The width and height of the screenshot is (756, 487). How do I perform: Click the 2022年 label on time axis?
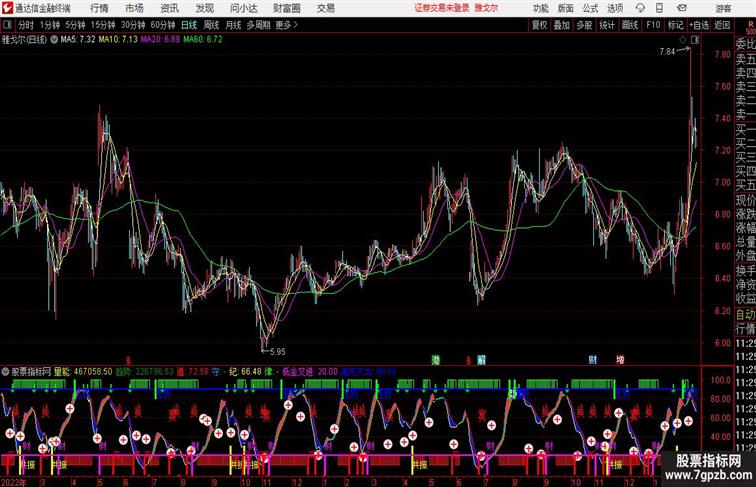click(x=14, y=482)
